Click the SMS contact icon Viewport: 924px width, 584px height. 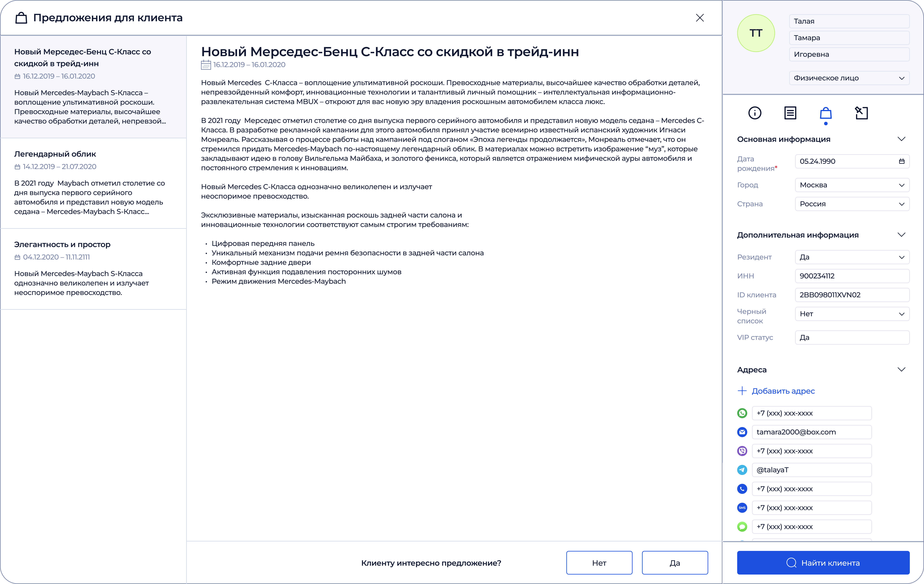pyautogui.click(x=742, y=508)
